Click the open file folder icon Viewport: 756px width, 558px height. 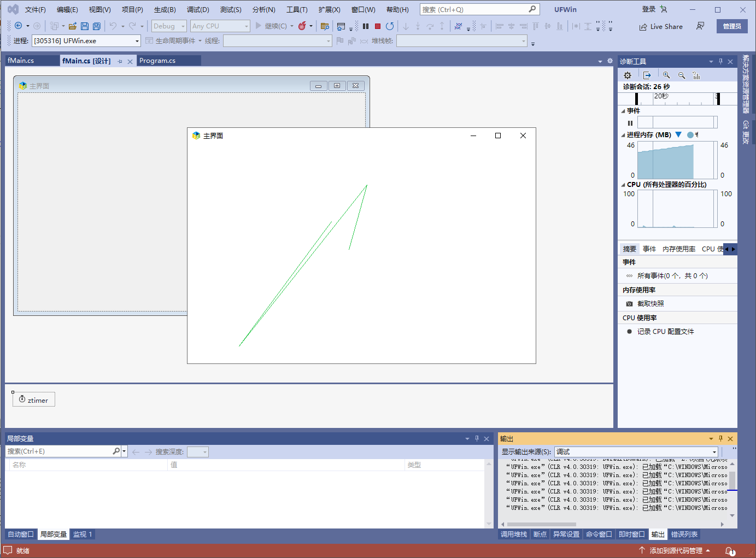[72, 26]
